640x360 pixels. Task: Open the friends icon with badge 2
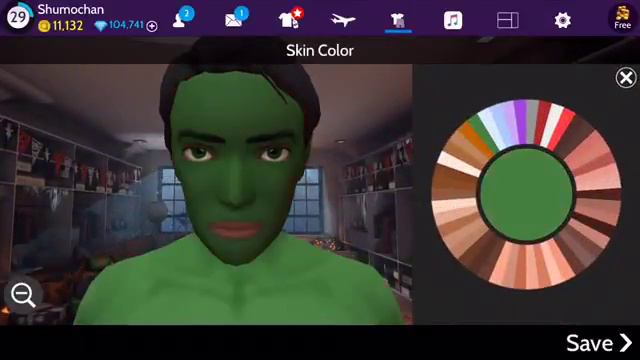(182, 18)
